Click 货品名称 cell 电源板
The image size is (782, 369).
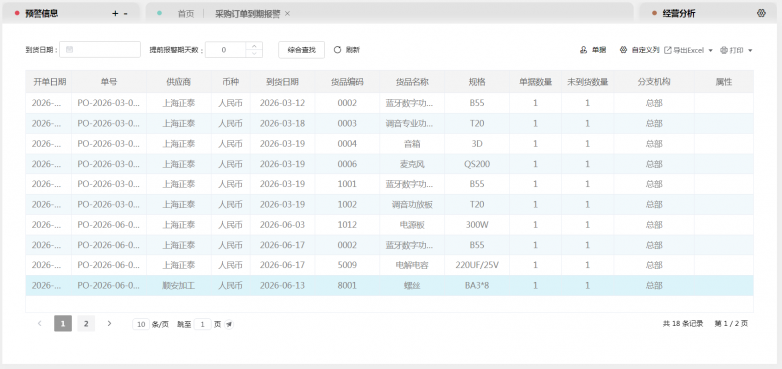coord(412,224)
